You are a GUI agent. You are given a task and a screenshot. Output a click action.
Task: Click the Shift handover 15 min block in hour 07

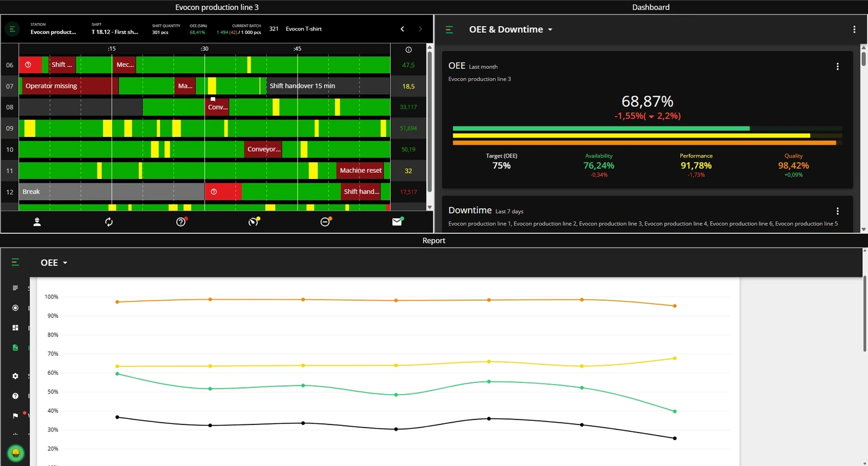(x=329, y=86)
